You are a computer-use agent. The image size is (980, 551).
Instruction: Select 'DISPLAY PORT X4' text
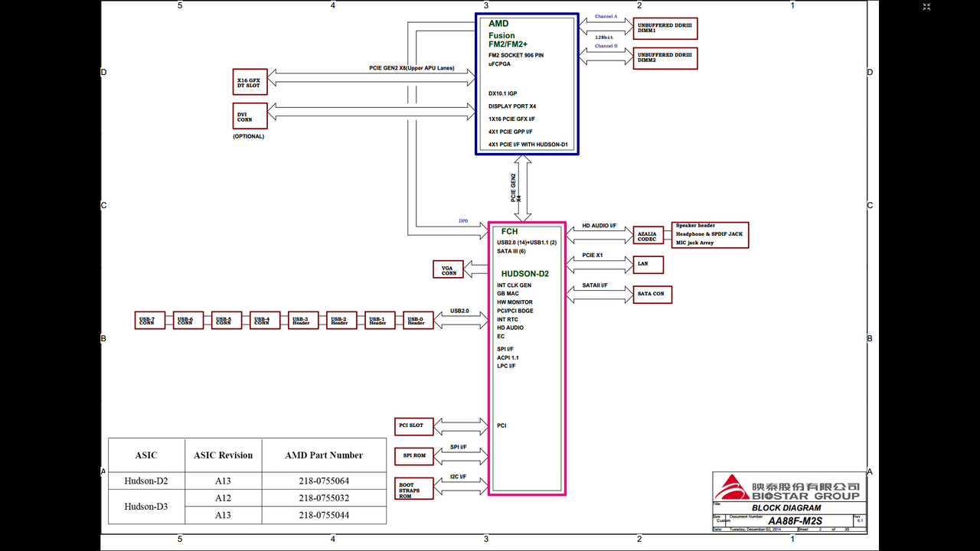coord(512,106)
